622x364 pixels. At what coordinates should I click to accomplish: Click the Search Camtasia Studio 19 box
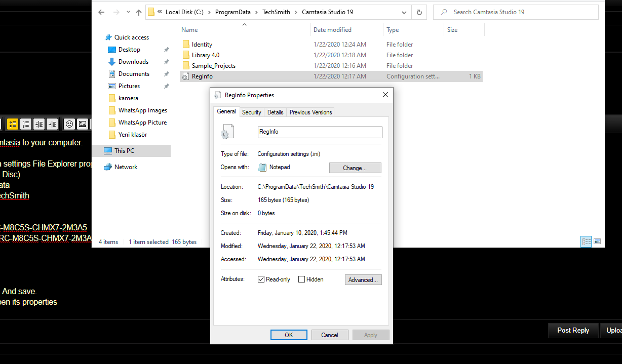pos(516,12)
